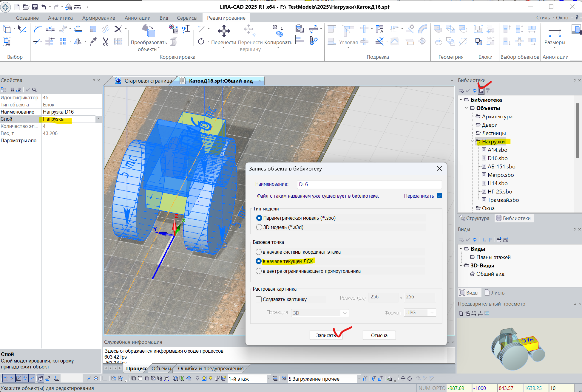Select 3D модель (*.s3d) radio option
Image resolution: width=582 pixels, height=392 pixels.
pos(259,227)
